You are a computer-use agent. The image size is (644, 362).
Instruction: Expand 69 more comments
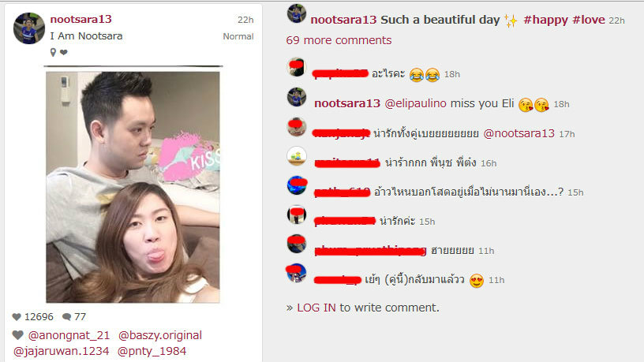(339, 40)
